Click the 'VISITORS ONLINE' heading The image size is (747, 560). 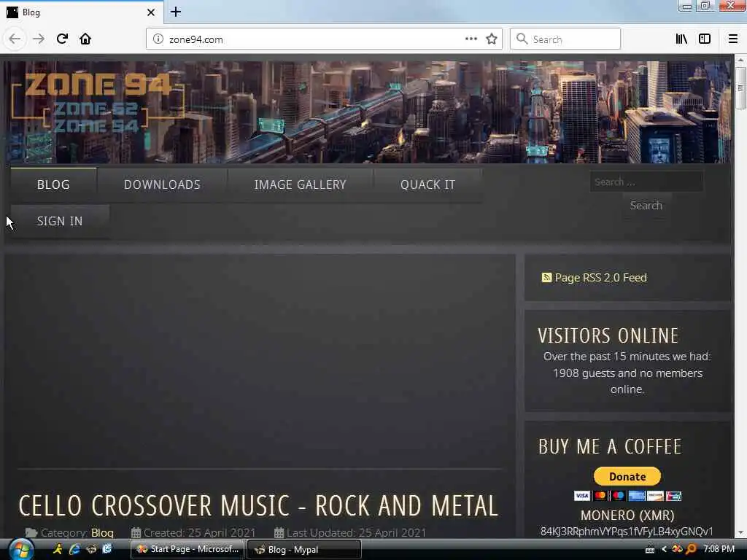click(x=608, y=335)
